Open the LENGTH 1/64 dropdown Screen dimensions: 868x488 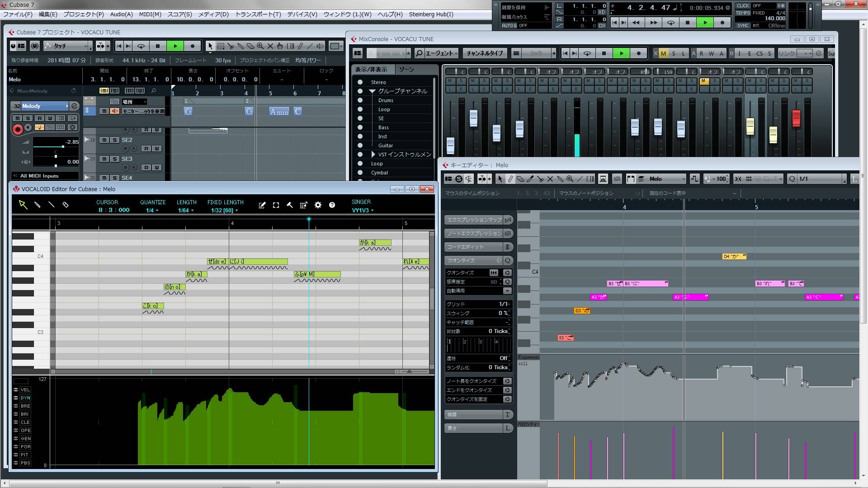pos(185,211)
